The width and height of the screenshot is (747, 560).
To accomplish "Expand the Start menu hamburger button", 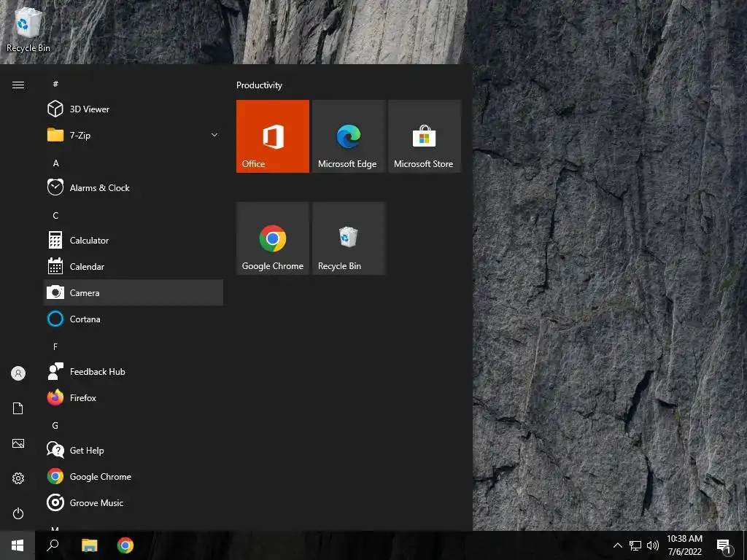I will (18, 85).
